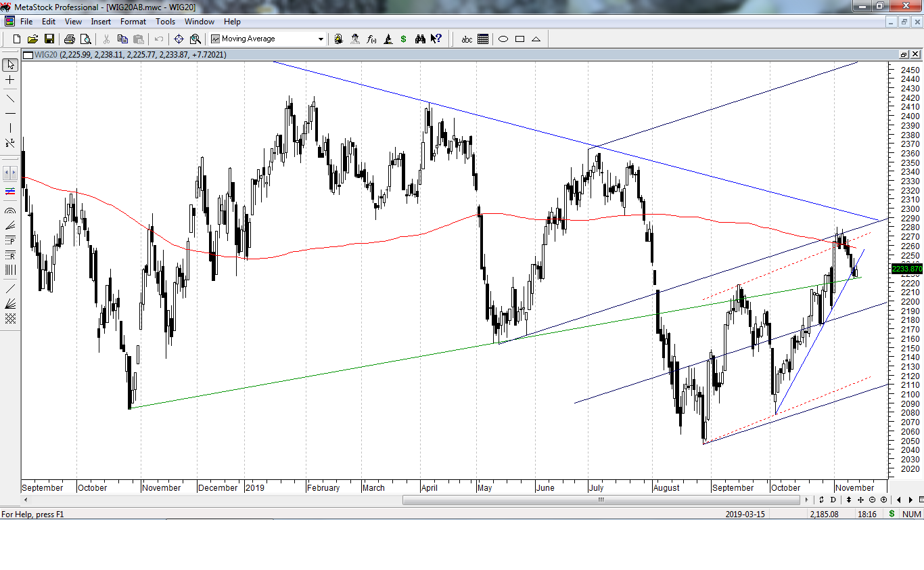
Task: Click the green dollar icon in status bar
Action: coord(892,514)
